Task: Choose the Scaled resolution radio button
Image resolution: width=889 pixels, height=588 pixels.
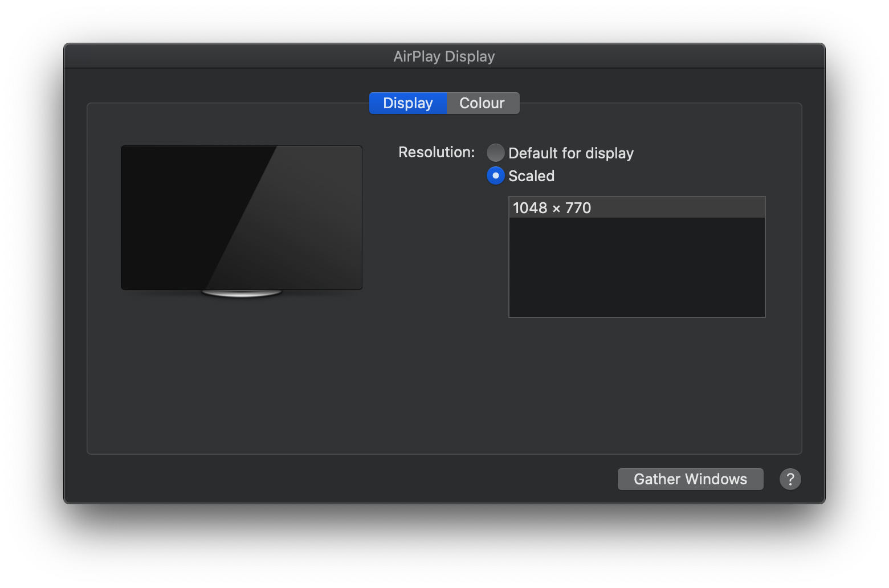Action: (x=495, y=175)
